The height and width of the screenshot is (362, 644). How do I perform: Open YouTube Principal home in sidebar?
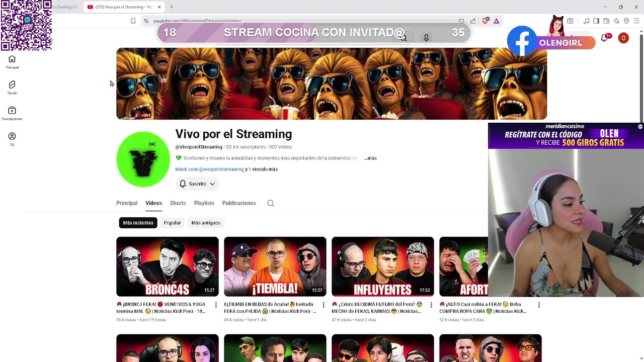pyautogui.click(x=12, y=62)
